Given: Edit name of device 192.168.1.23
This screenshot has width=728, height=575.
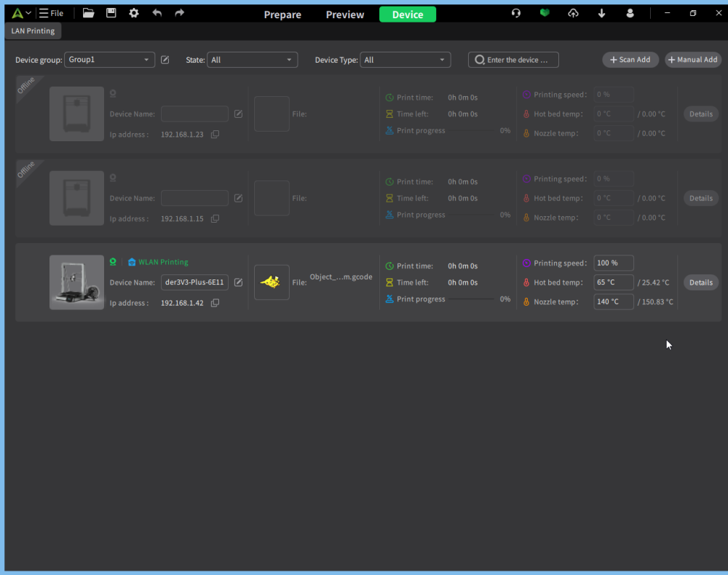Looking at the screenshot, I should [x=238, y=114].
